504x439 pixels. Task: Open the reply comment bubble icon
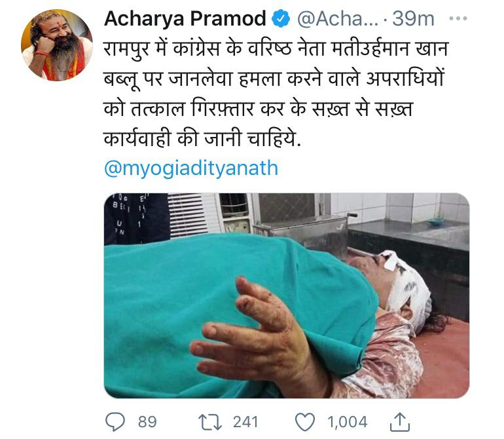(x=115, y=422)
